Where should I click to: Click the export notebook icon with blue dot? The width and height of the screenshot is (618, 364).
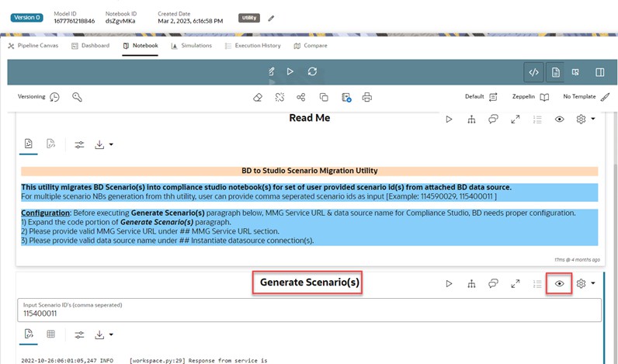tap(346, 97)
